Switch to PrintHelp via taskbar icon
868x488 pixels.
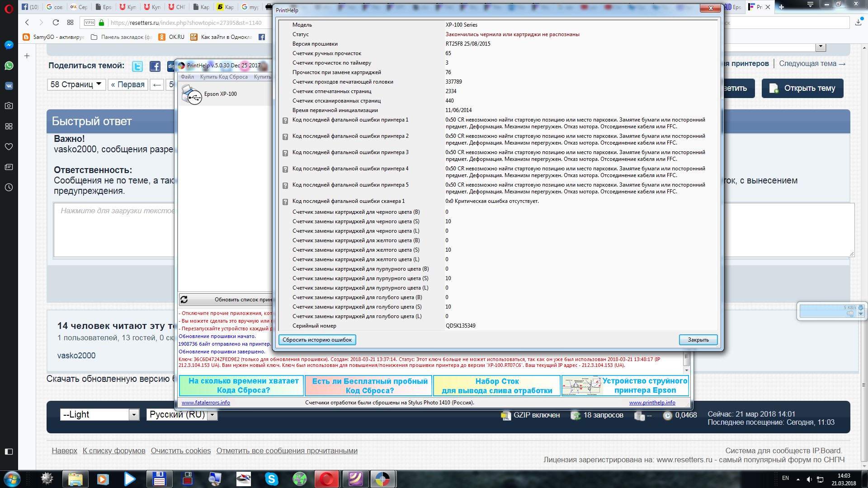(x=382, y=479)
